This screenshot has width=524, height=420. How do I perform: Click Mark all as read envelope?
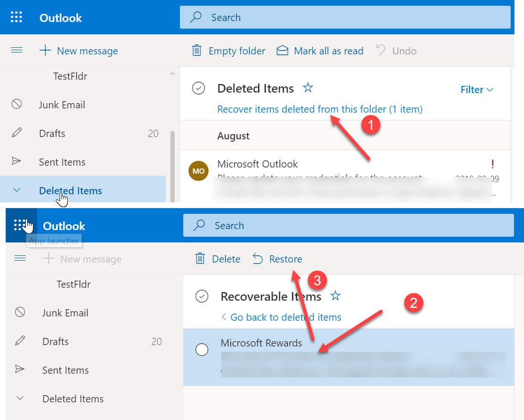(x=283, y=51)
